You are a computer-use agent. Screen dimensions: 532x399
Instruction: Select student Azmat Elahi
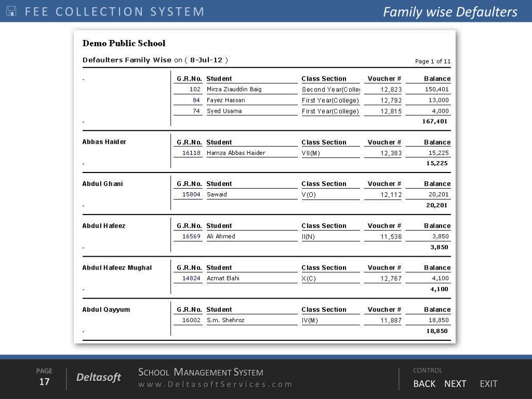coord(223,278)
